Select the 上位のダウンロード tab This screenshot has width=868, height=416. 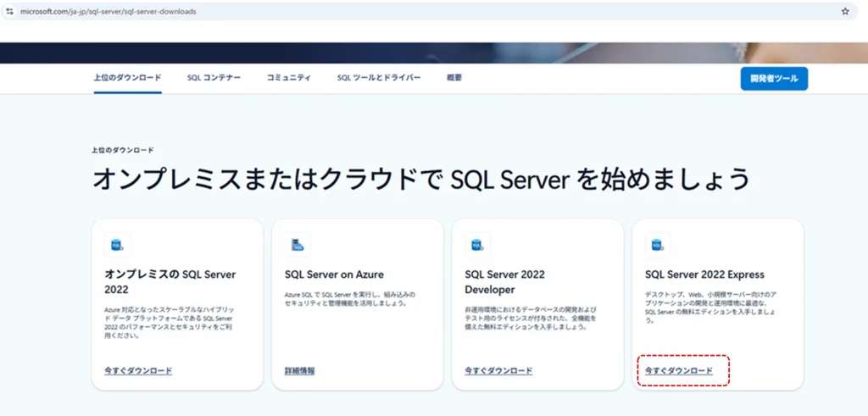(x=127, y=78)
